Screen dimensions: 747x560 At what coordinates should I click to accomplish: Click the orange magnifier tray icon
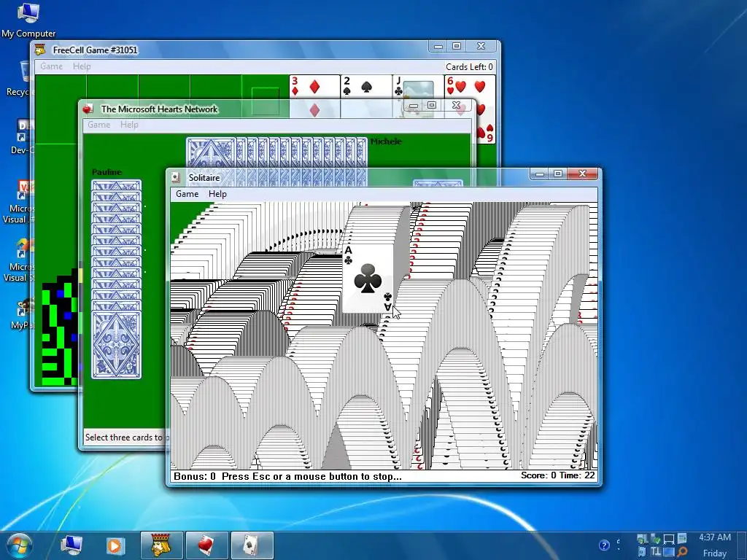click(682, 552)
